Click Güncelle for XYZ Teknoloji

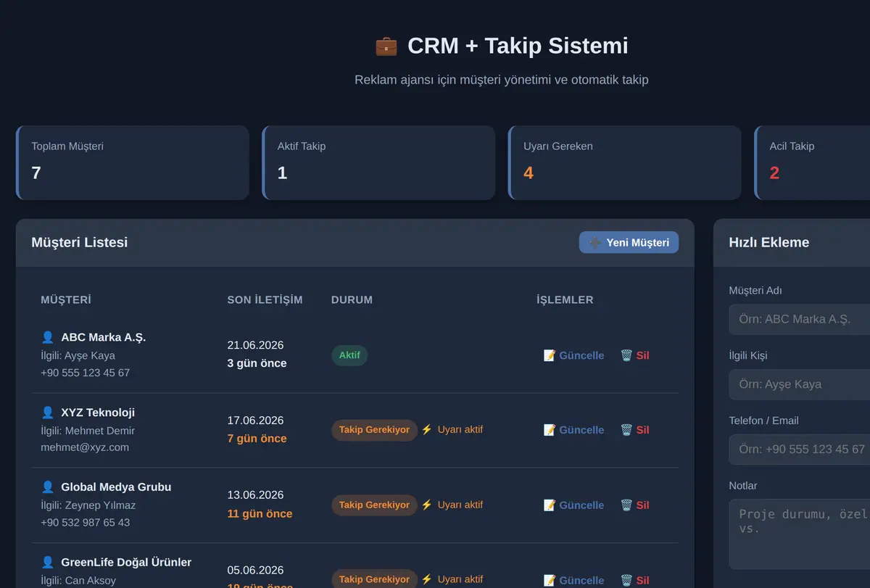[573, 430]
